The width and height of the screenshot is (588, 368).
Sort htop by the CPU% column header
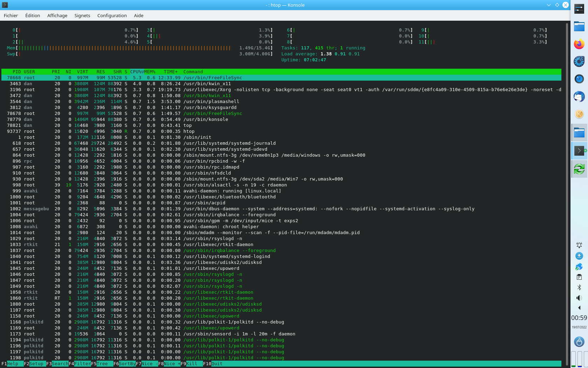(136, 72)
